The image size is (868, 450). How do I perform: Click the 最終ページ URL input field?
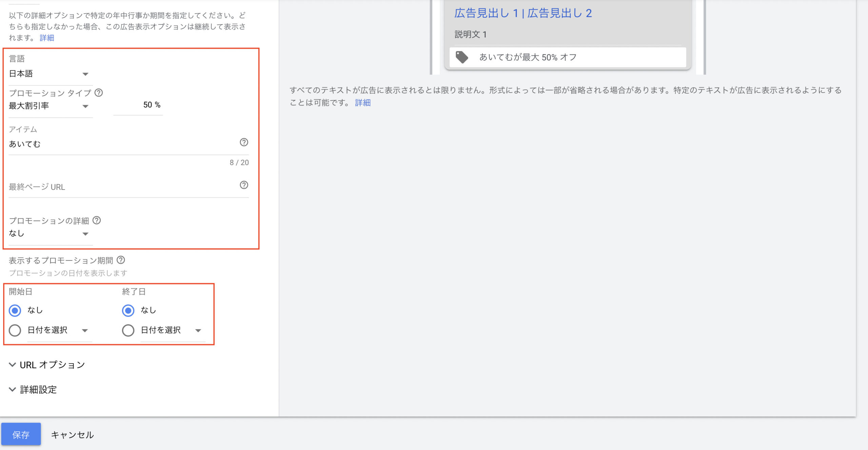122,187
